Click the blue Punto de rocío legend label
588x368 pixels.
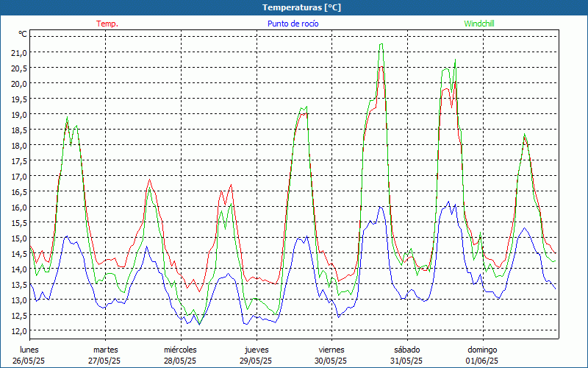click(x=293, y=24)
